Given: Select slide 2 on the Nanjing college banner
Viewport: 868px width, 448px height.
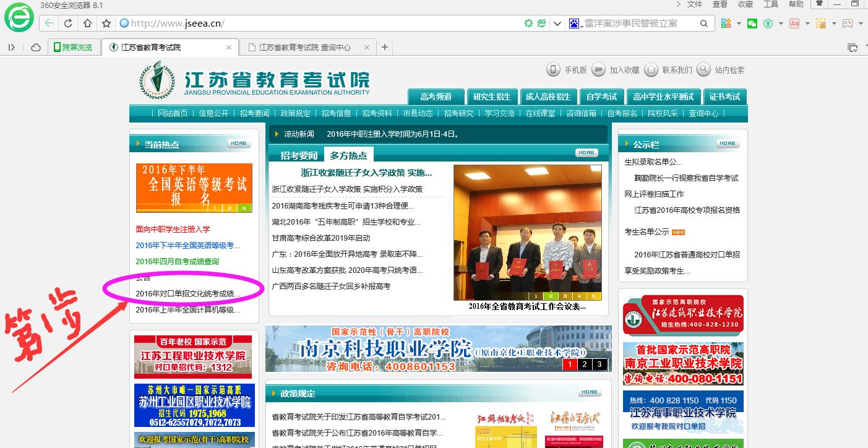Looking at the screenshot, I should tap(584, 364).
